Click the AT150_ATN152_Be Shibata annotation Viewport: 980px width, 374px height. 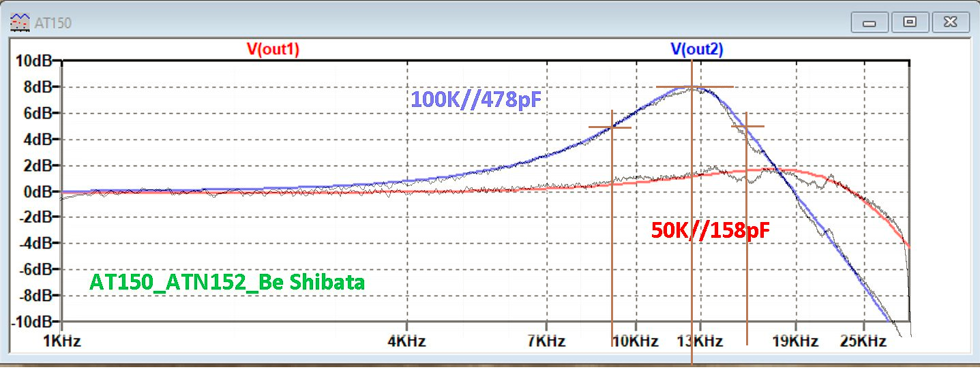[227, 282]
